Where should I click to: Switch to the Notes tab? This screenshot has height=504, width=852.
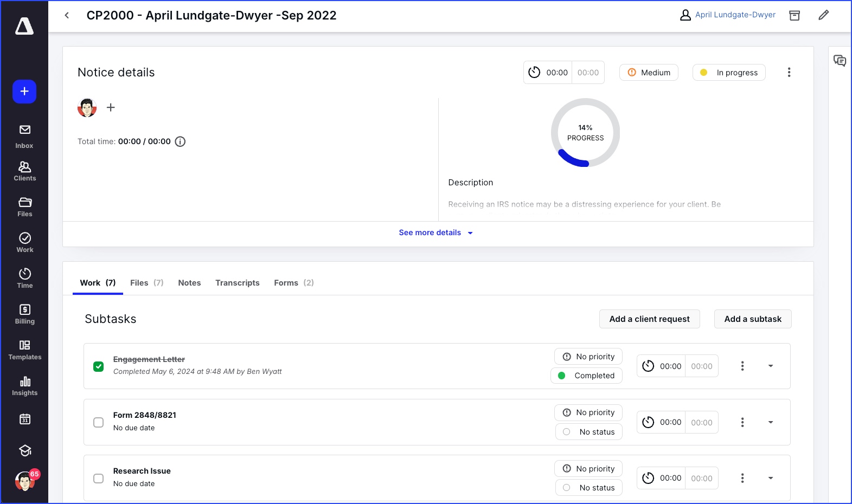[189, 283]
